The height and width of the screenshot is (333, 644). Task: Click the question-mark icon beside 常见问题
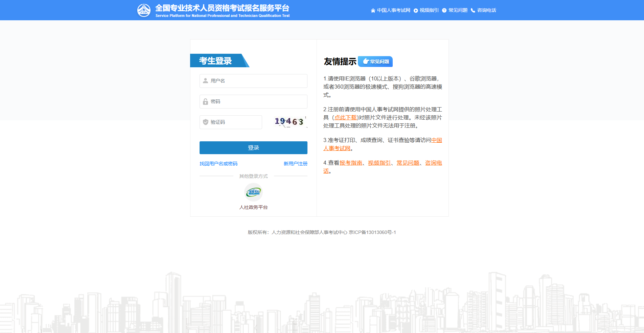pos(444,10)
